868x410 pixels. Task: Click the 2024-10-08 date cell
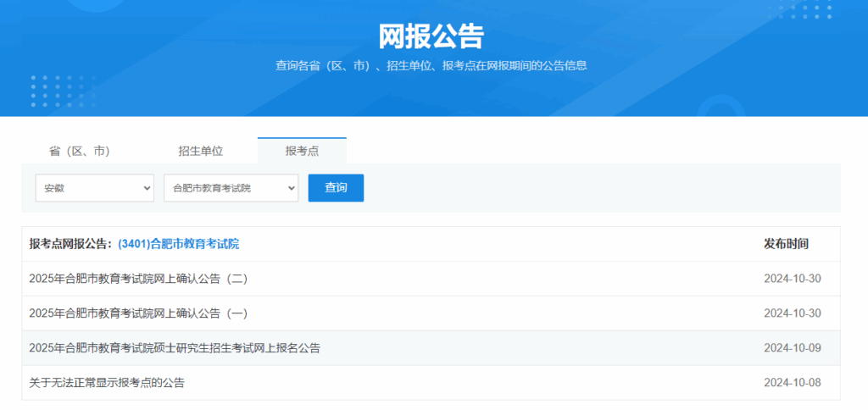pyautogui.click(x=793, y=383)
